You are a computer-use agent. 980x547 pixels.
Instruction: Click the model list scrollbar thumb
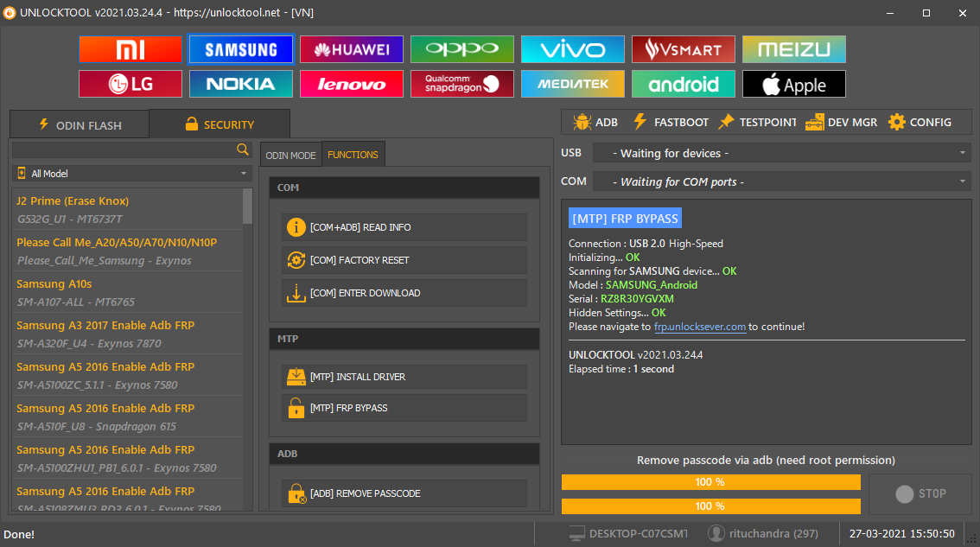247,206
